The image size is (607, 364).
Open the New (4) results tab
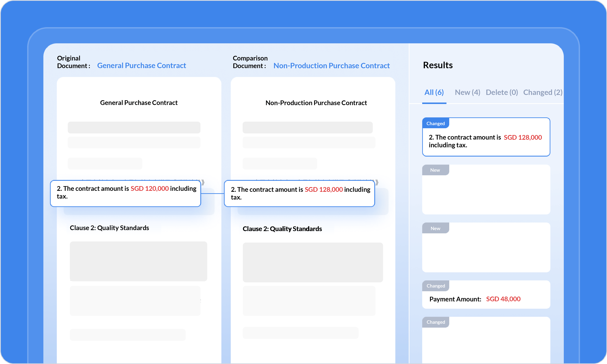point(467,92)
